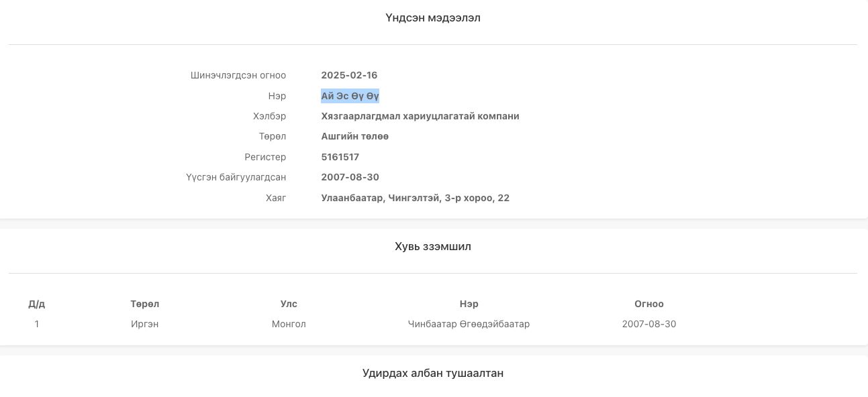Viewport: 868px width, 397px height.
Task: Click the Огноо column header
Action: (x=649, y=304)
